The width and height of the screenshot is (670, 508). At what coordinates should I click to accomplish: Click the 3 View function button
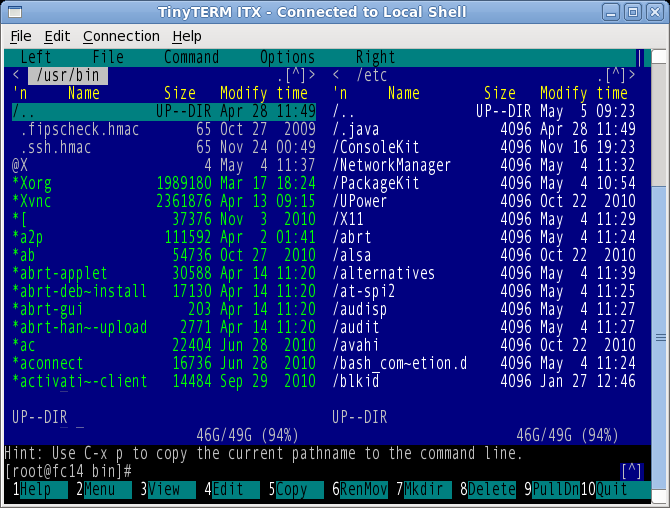pyautogui.click(x=168, y=489)
